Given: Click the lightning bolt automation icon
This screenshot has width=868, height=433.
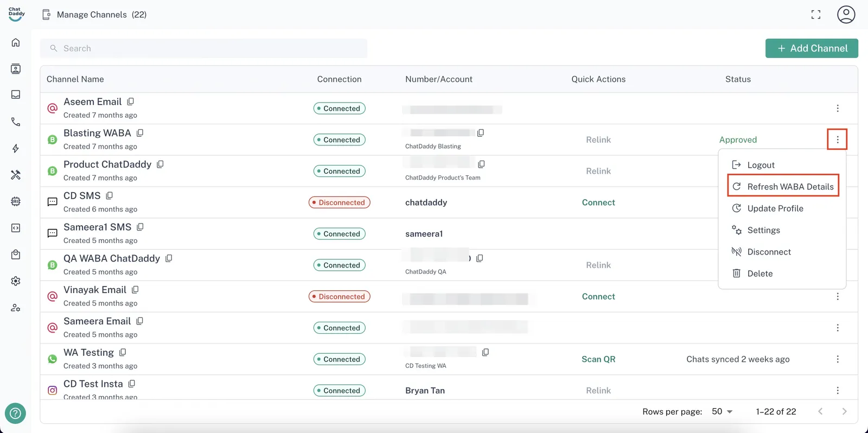Looking at the screenshot, I should (x=16, y=148).
